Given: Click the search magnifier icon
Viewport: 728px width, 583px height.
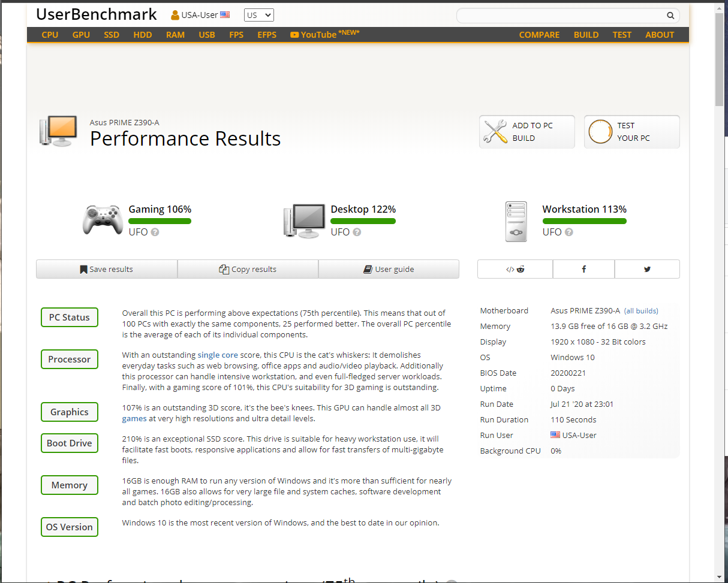Looking at the screenshot, I should point(670,16).
